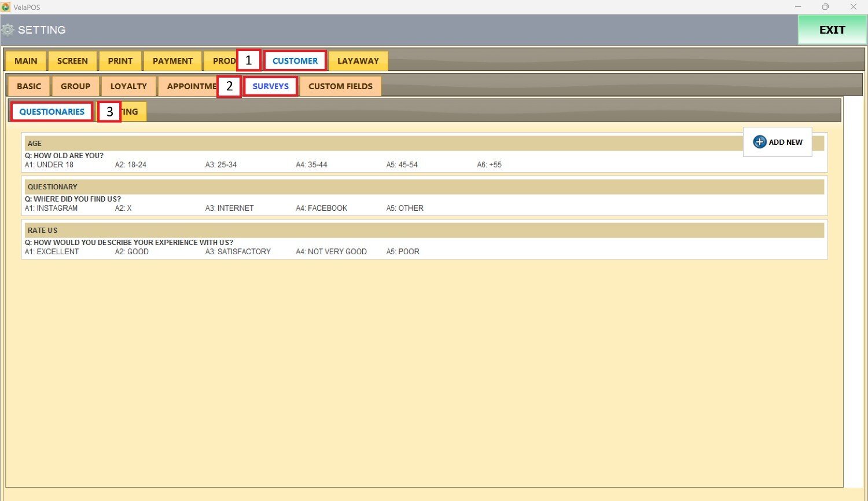Image resolution: width=868 pixels, height=501 pixels.
Task: Select the LOYALTY sub-tab
Action: pos(128,86)
